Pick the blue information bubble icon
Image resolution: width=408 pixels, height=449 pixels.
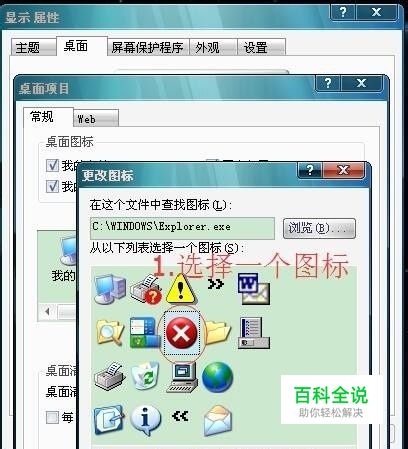146,420
